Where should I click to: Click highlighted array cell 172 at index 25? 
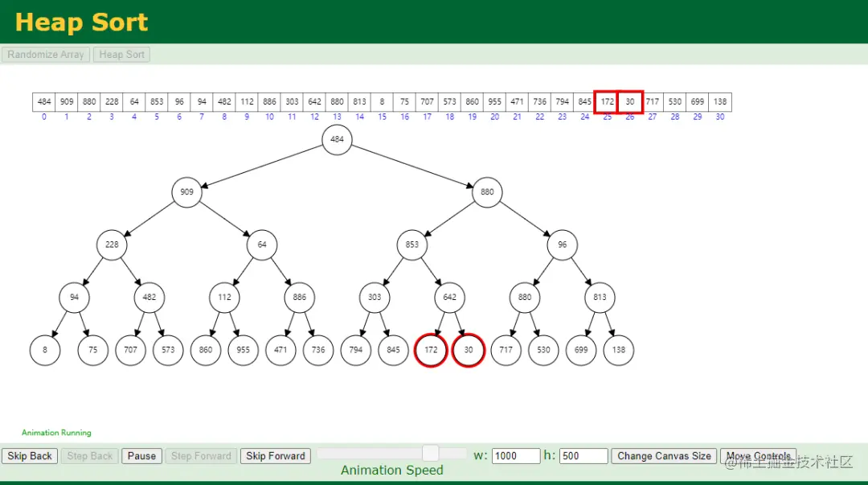[608, 102]
